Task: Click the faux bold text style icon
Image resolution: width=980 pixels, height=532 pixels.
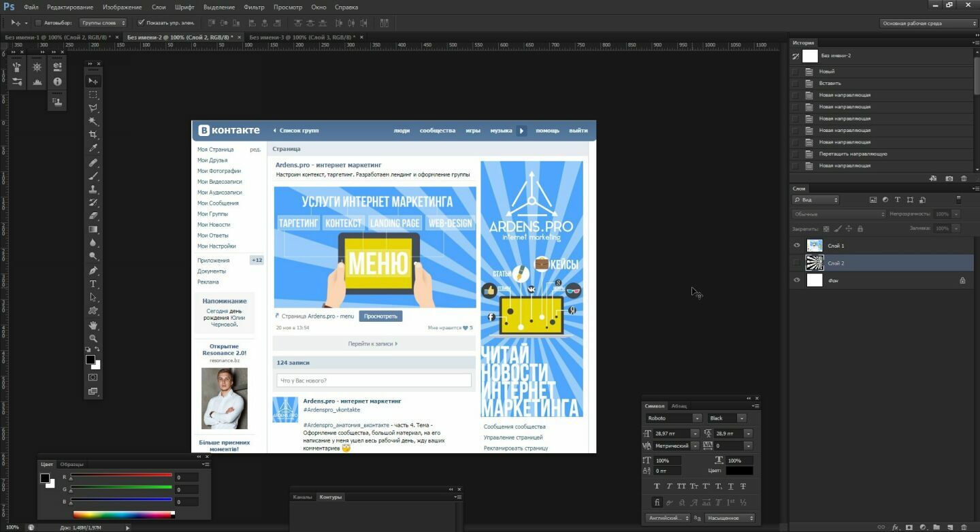Action: click(657, 486)
